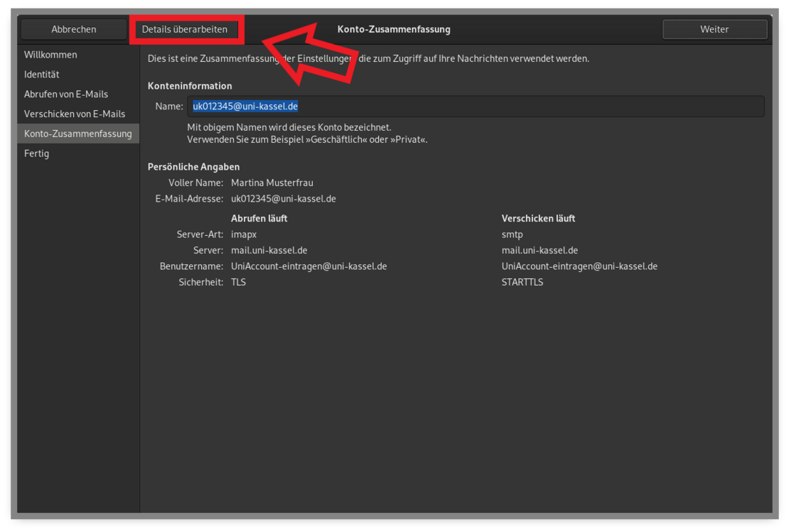Click the E-Mail-Adresse value under Persönliche Angaben
The width and height of the screenshot is (789, 532).
[284, 199]
